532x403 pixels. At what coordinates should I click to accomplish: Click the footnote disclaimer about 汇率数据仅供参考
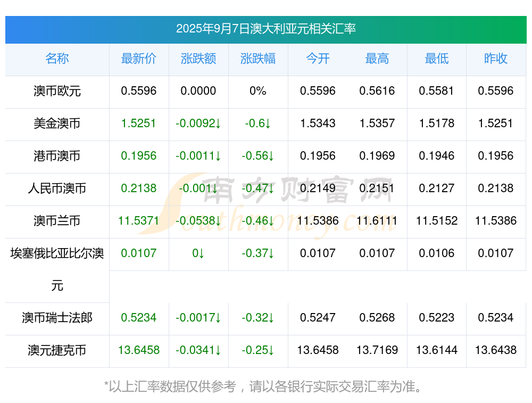[263, 386]
